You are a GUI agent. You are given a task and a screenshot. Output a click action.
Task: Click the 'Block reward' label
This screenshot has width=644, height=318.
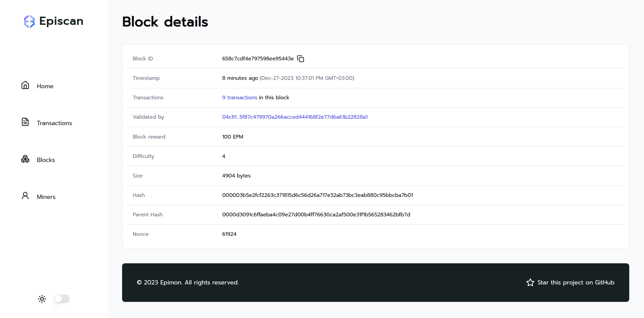(149, 137)
